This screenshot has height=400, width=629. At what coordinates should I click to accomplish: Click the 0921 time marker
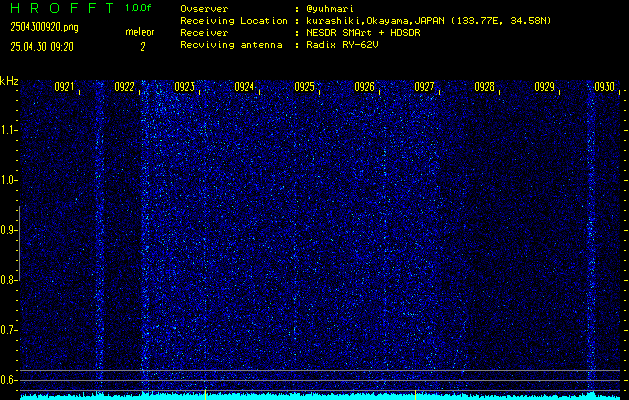[64, 87]
